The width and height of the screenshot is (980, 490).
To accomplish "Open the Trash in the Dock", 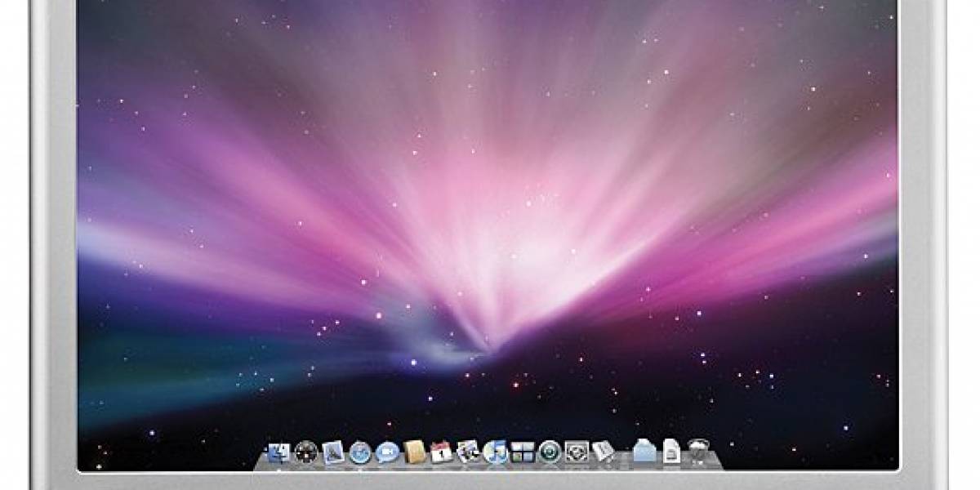I will 698,451.
